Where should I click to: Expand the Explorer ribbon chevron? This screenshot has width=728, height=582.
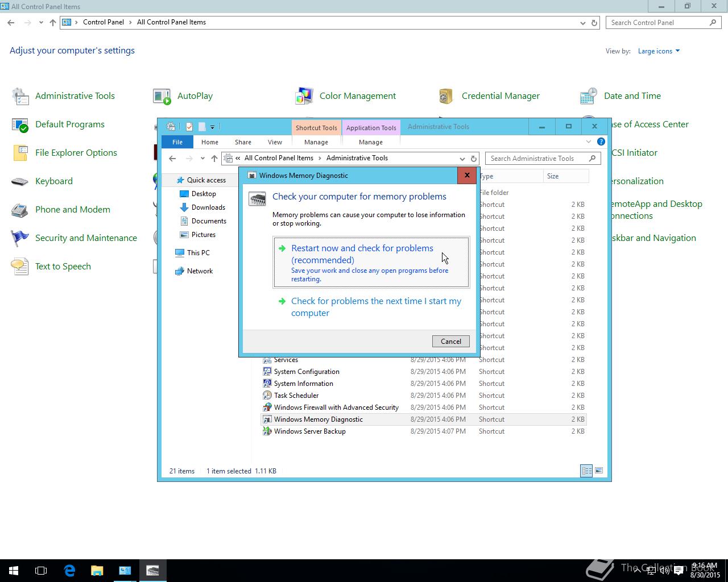click(589, 142)
